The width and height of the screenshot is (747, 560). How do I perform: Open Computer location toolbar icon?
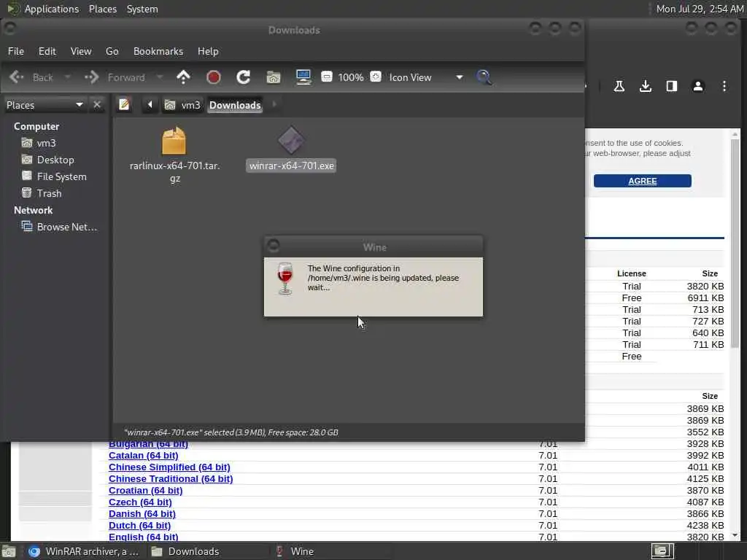[303, 77]
